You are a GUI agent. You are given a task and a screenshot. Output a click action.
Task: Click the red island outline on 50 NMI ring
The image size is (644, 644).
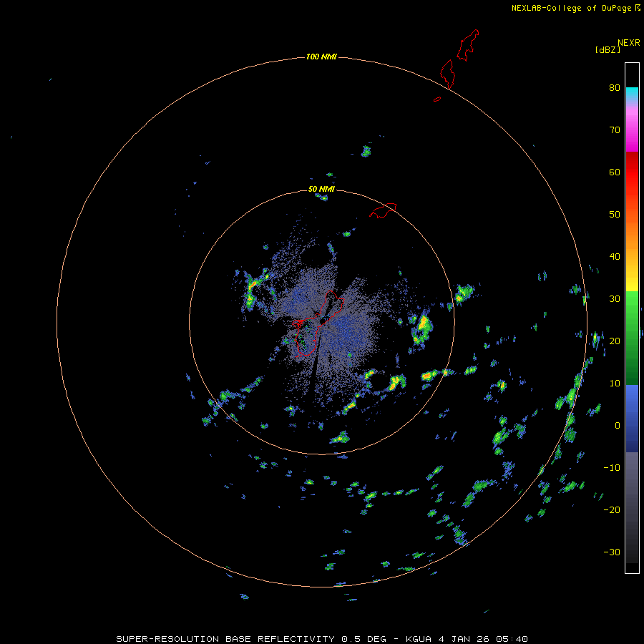point(383,210)
